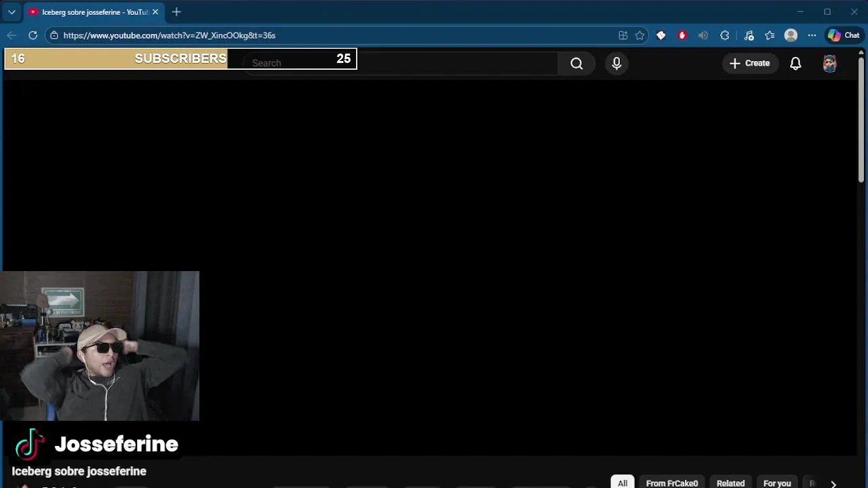Screen dimensions: 868x488
Task: Open browser Settings and more ellipsis
Action: (812, 35)
